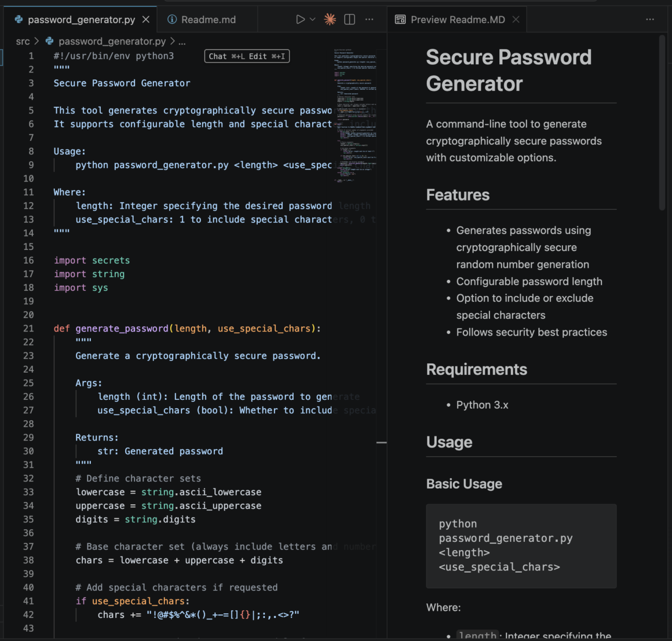
Task: Click 'Follows security best practices' bullet
Action: click(531, 332)
